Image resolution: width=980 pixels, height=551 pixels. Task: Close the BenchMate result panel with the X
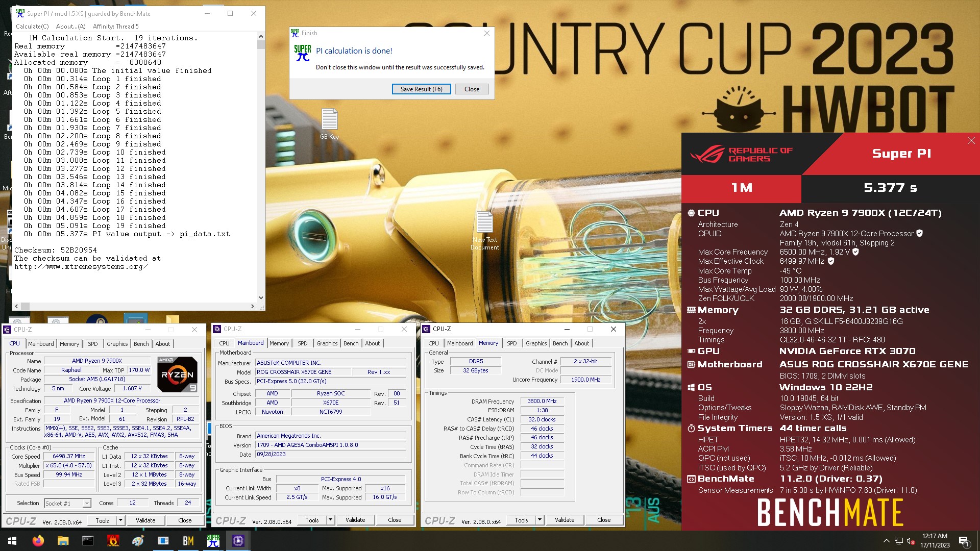(x=971, y=141)
